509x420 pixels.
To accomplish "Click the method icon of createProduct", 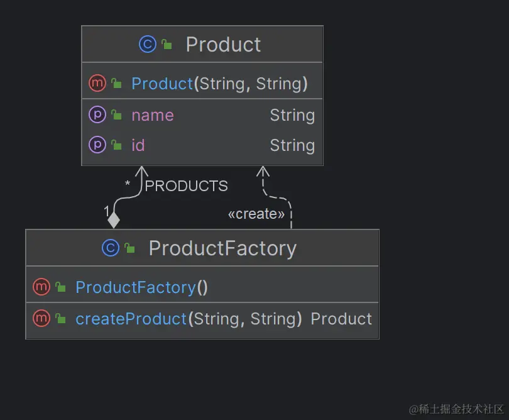I will pos(41,319).
